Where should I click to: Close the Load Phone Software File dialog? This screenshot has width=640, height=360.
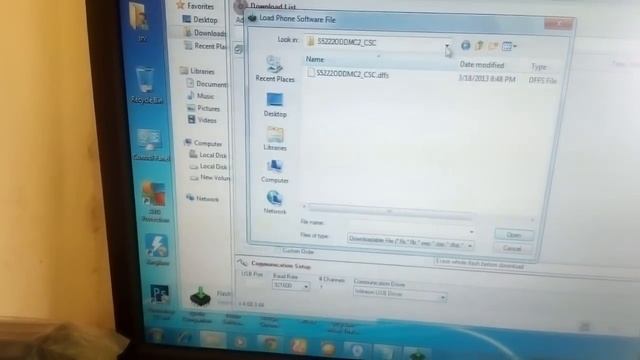coord(558,24)
